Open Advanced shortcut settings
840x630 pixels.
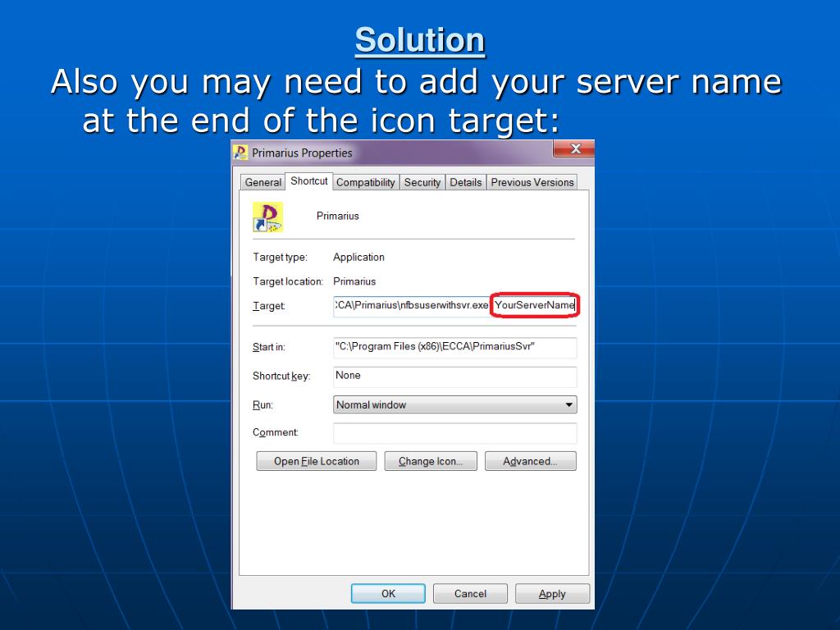pyautogui.click(x=531, y=461)
